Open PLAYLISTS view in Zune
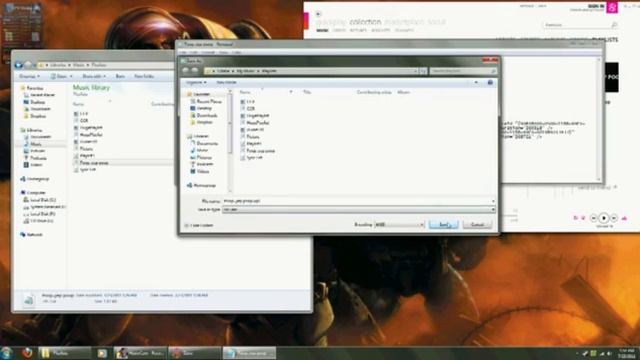 click(x=605, y=40)
